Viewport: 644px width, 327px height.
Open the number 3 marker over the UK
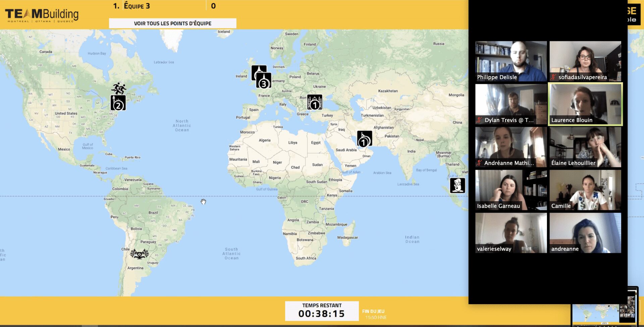coord(264,81)
